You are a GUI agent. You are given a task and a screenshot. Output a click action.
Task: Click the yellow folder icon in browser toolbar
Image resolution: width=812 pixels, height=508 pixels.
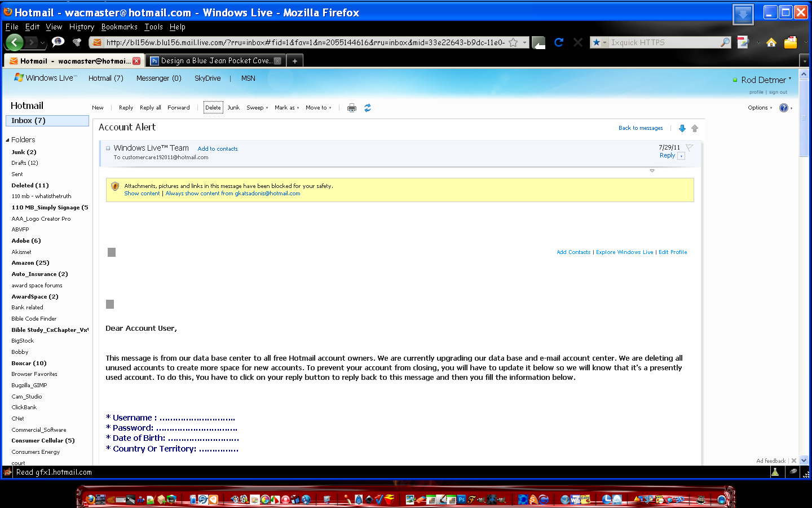point(791,42)
